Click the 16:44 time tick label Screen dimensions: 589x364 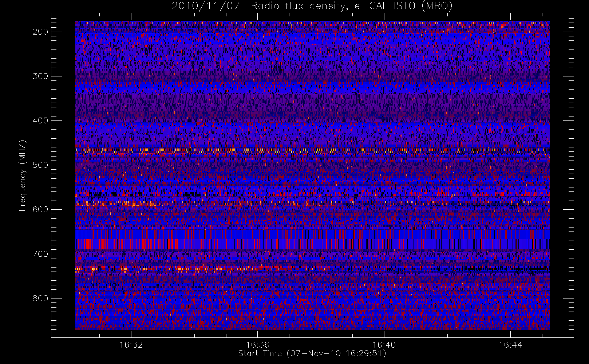(510, 345)
